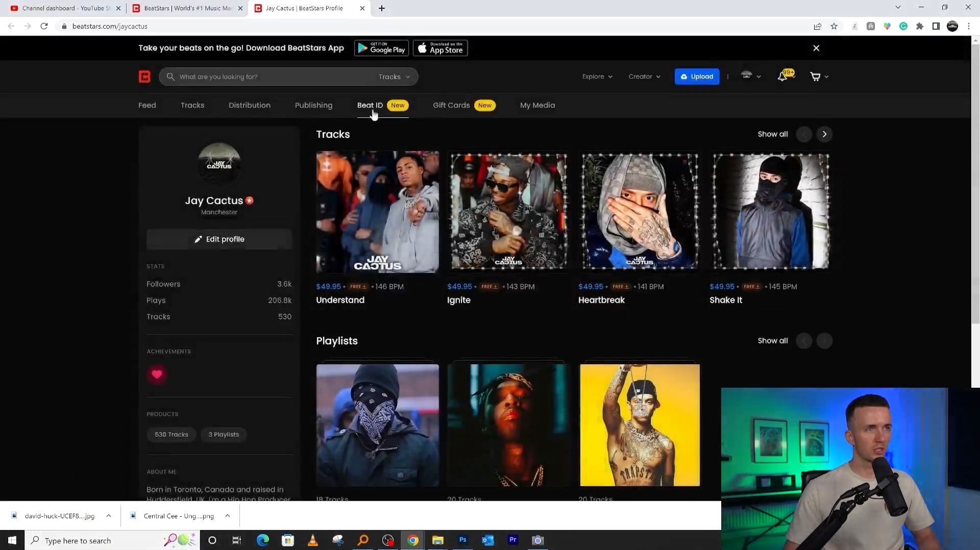The height and width of the screenshot is (550, 980).
Task: Open Outlook from the taskbar
Action: coord(488,540)
